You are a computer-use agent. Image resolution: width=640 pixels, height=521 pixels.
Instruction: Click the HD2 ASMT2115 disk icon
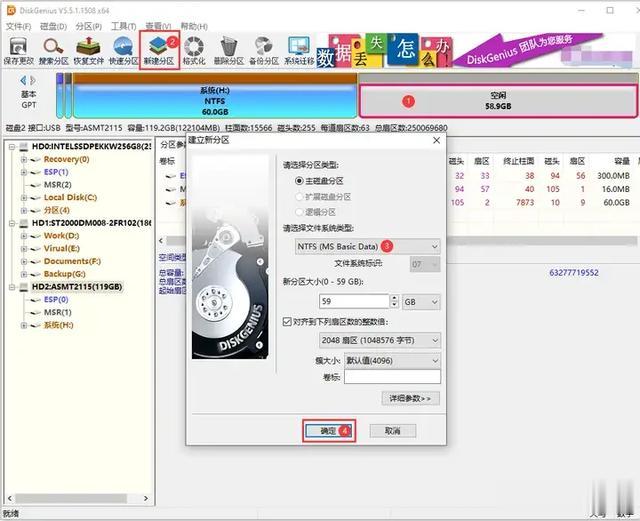tap(24, 287)
